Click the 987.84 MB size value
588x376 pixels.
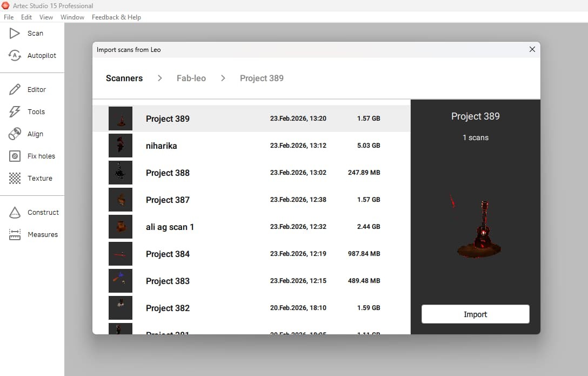[364, 254]
